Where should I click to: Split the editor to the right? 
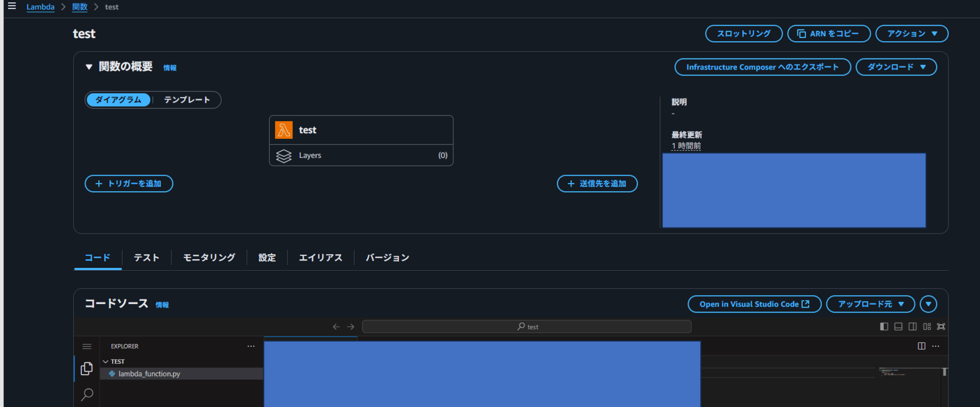921,346
